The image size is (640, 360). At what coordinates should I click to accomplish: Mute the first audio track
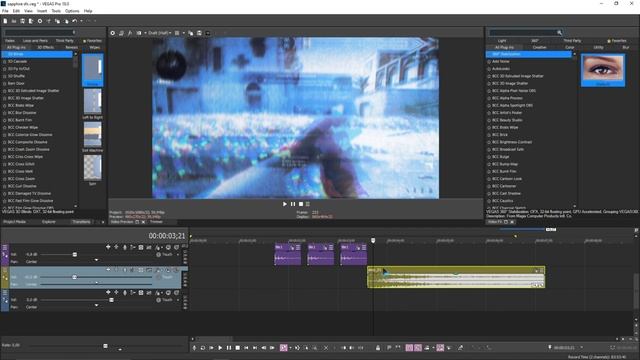pyautogui.click(x=168, y=247)
